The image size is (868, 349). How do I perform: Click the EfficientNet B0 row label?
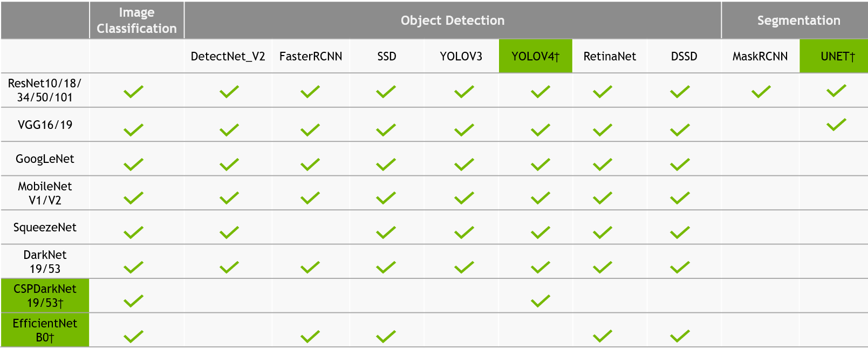(45, 330)
